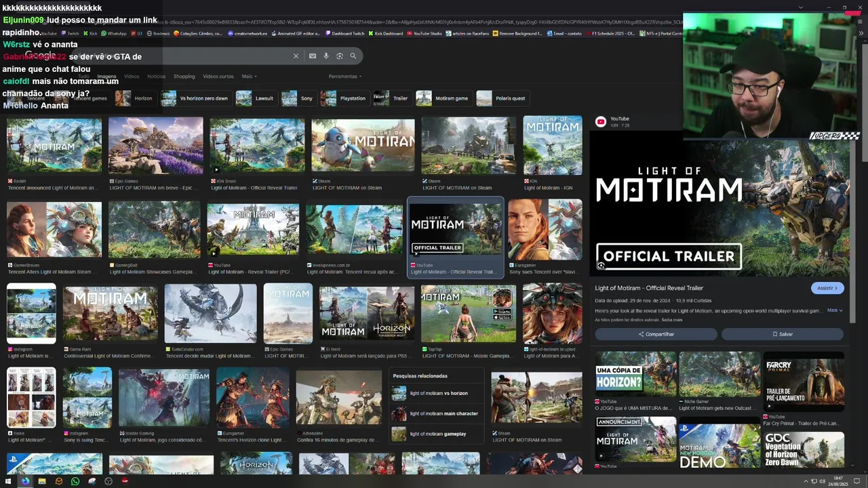
Task: Open File Explorer from the taskbar
Action: click(x=42, y=481)
